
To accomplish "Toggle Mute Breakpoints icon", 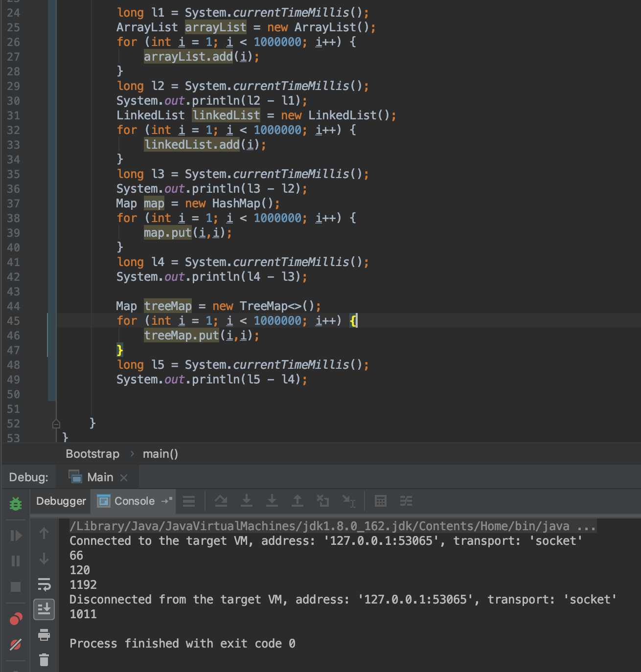I will pyautogui.click(x=16, y=645).
